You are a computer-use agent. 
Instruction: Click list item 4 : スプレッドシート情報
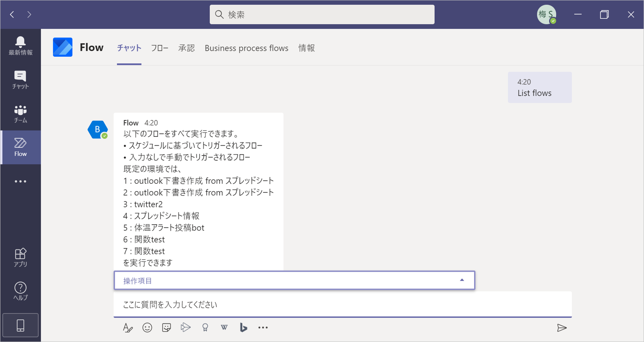click(x=161, y=216)
